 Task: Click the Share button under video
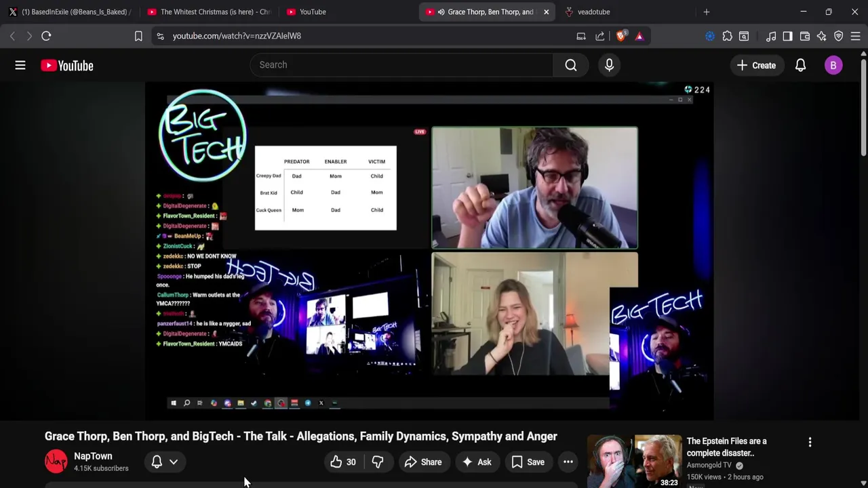click(x=423, y=462)
